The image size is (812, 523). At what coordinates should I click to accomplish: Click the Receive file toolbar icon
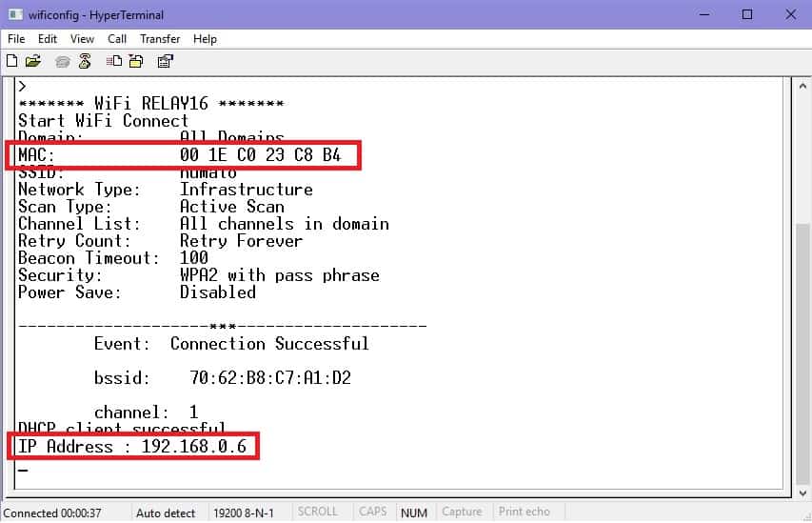coord(135,61)
